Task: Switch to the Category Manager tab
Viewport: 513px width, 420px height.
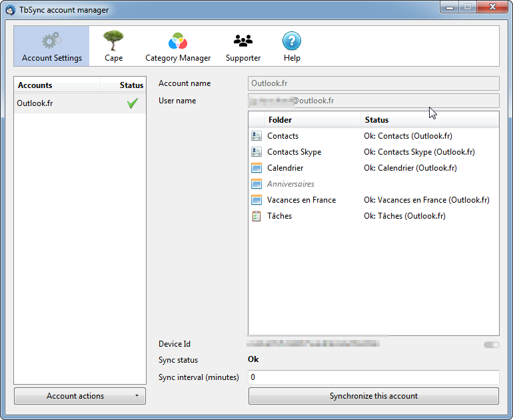Action: click(x=178, y=46)
